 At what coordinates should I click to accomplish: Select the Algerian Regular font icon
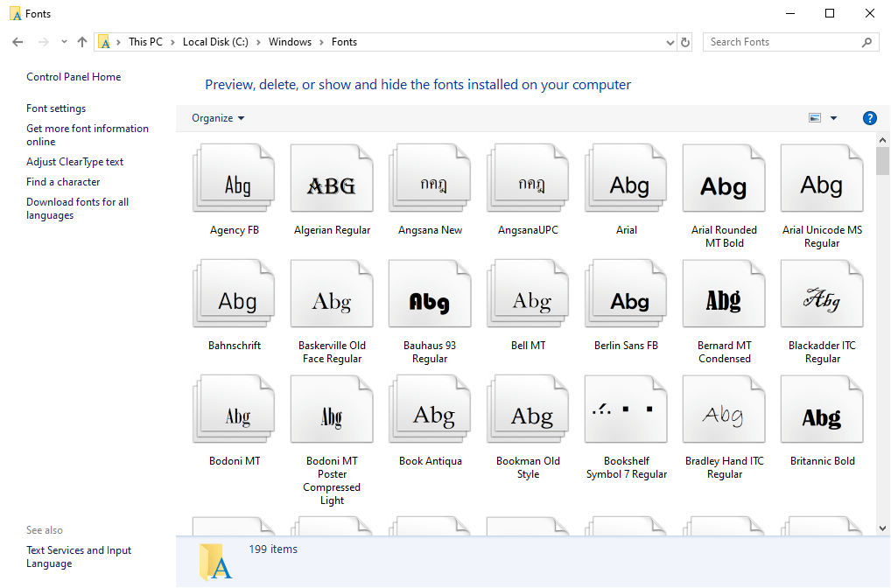click(x=332, y=179)
